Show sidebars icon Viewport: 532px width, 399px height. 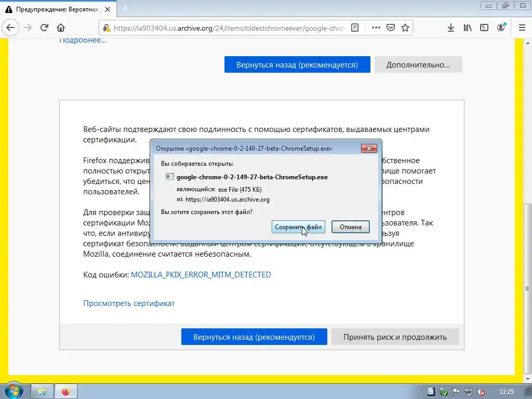pos(484,28)
